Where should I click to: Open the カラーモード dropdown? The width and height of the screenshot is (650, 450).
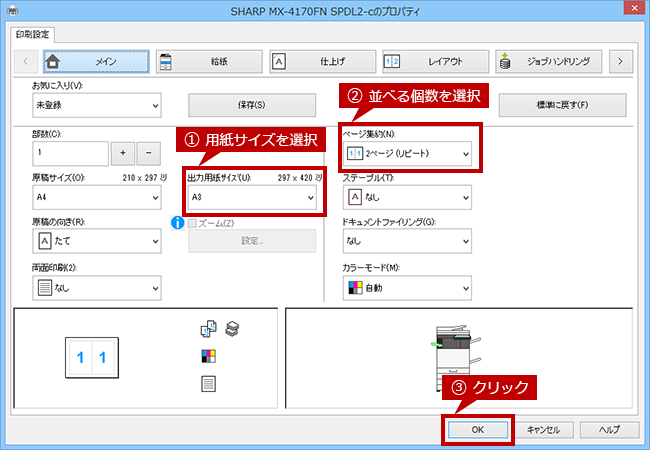tap(407, 288)
